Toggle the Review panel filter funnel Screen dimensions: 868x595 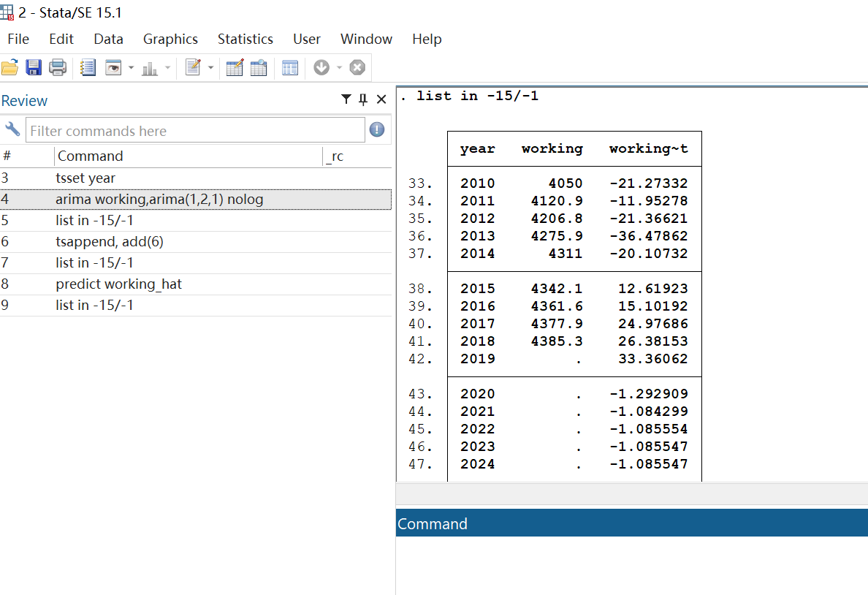[x=346, y=99]
